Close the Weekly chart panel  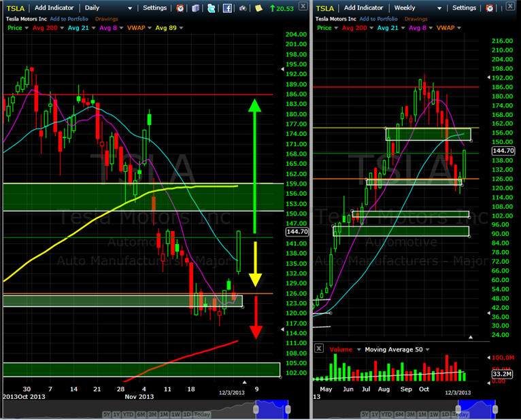510,6
